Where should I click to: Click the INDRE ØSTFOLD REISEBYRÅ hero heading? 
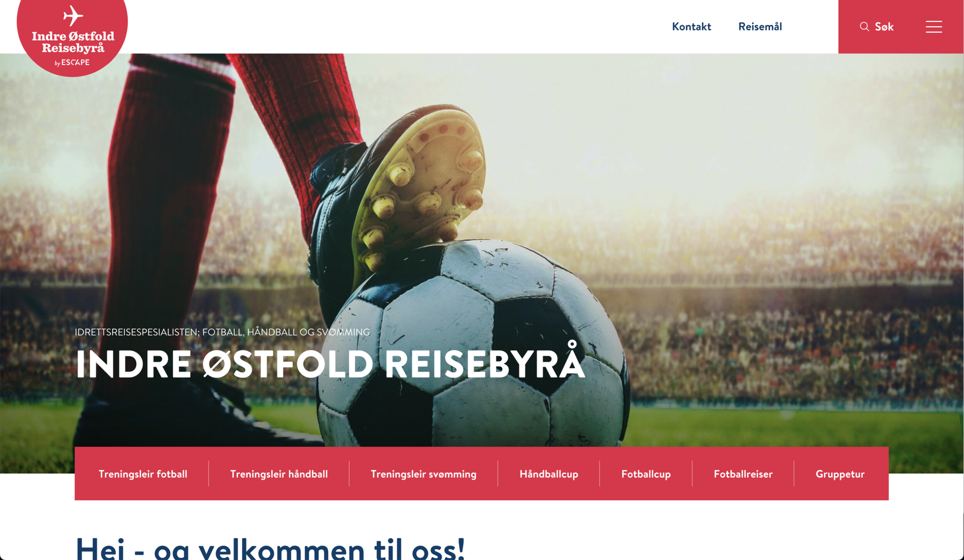pyautogui.click(x=330, y=362)
